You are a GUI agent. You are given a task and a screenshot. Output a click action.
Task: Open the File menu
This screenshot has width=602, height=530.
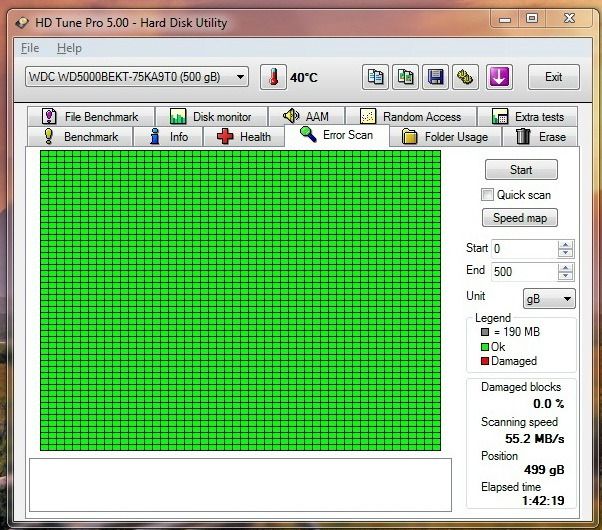click(x=30, y=48)
